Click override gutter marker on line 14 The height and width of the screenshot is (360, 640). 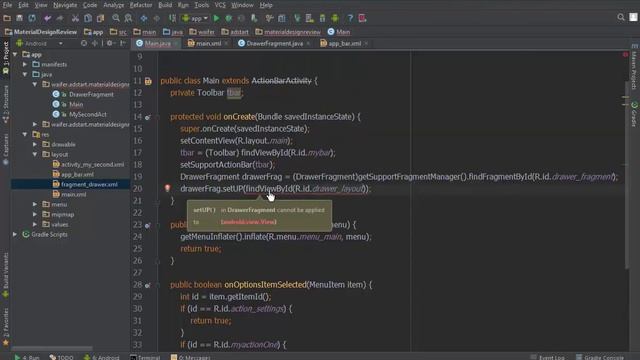click(147, 118)
